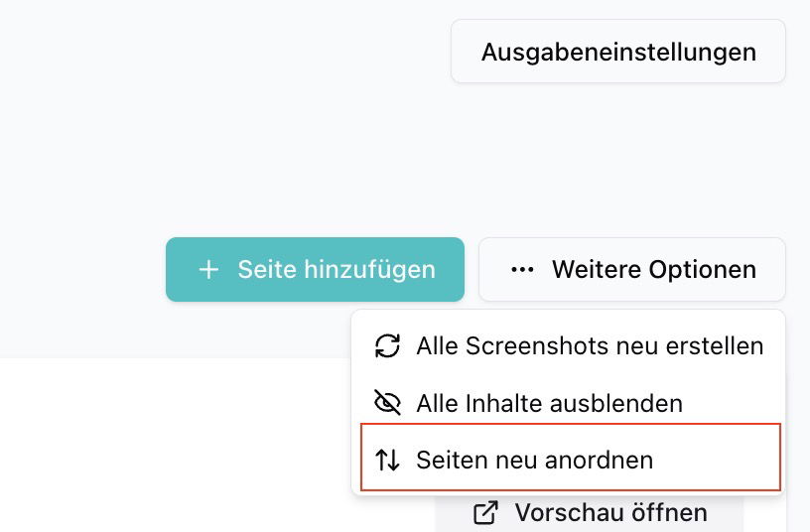
Task: Regenerate all screenshots from the dropdown menu
Action: click(590, 346)
